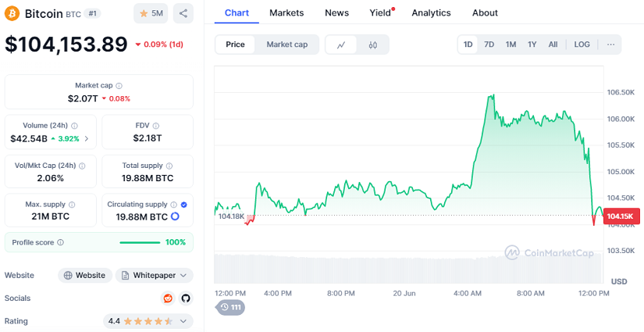Screen dimensions: 644x332
Task: Click the circulating supply progress ring icon
Action: [x=175, y=216]
